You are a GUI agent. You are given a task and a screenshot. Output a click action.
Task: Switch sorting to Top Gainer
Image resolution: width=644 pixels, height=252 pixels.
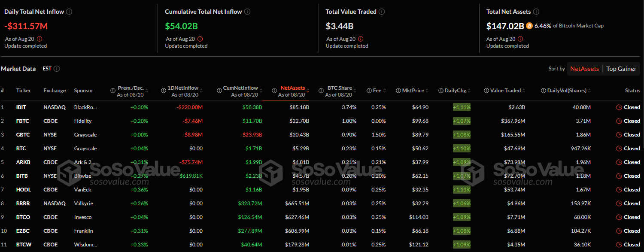pyautogui.click(x=621, y=69)
